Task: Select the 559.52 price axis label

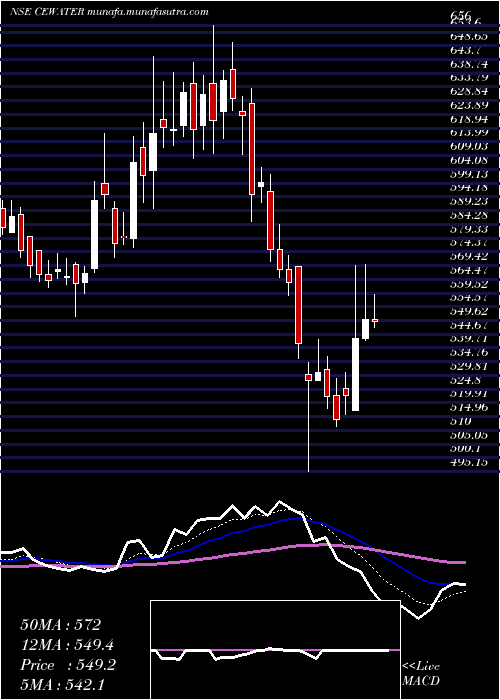Action: point(467,284)
